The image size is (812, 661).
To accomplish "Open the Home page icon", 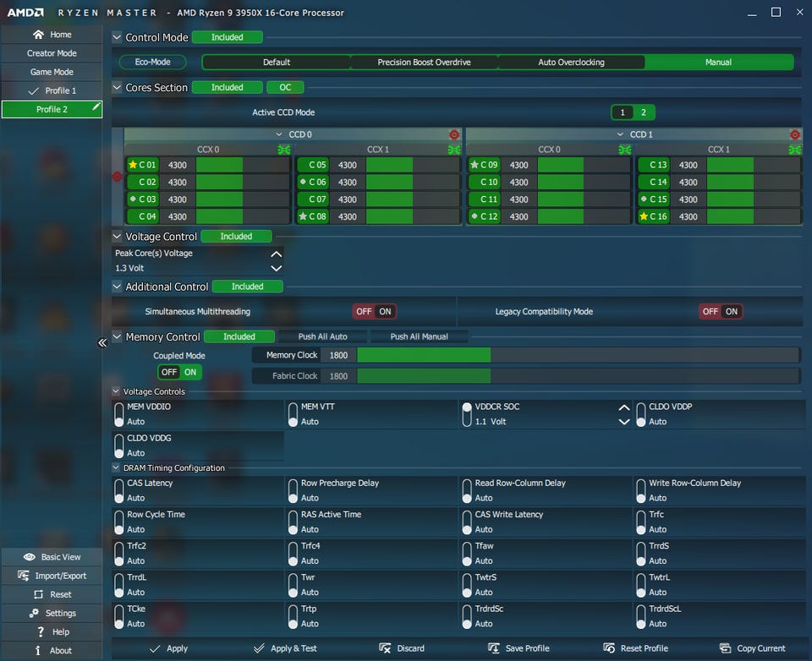I will pyautogui.click(x=38, y=34).
